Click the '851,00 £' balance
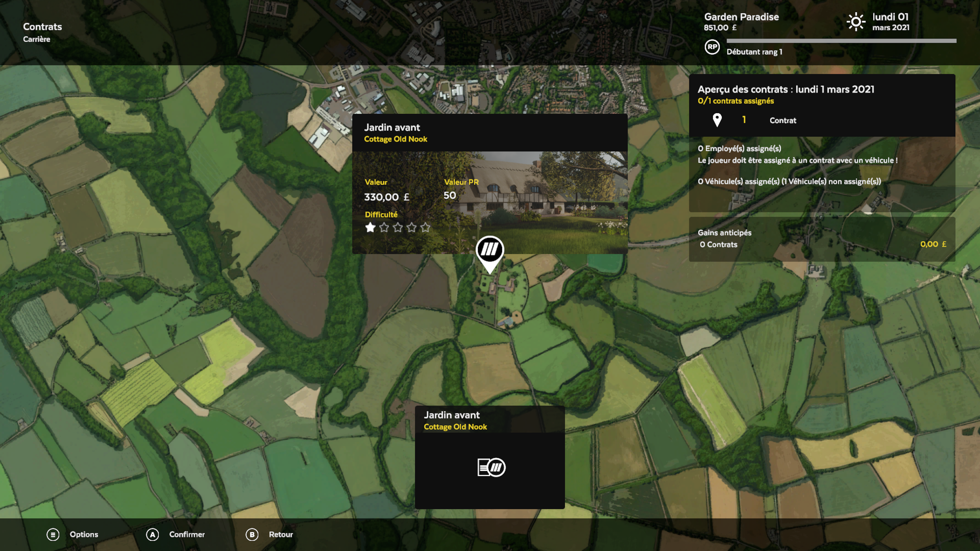Screen dimensions: 980x551 pyautogui.click(x=720, y=28)
